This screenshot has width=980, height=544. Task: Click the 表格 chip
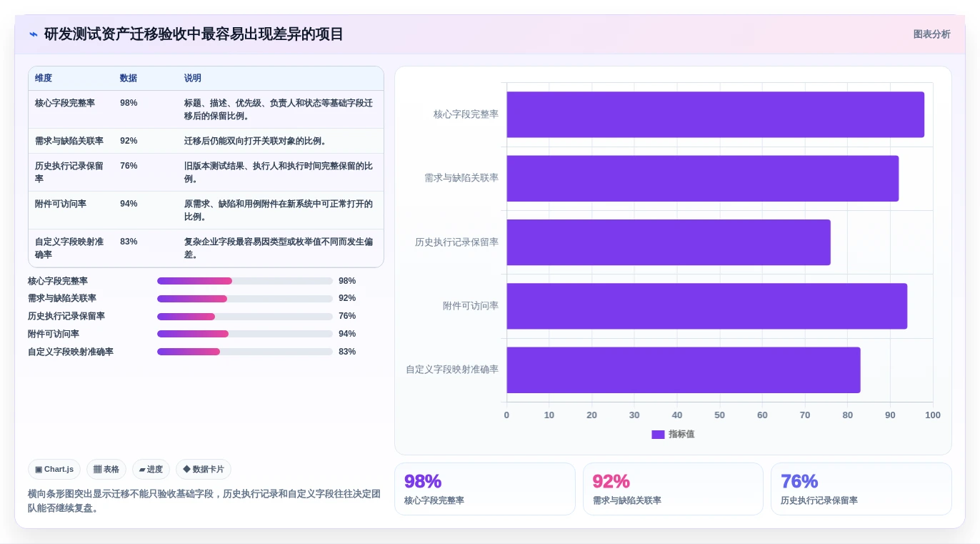tap(106, 469)
